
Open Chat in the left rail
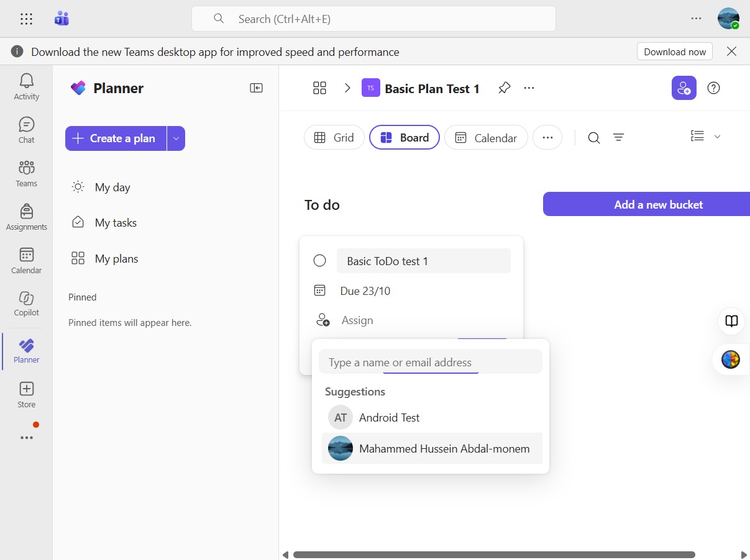[26, 130]
